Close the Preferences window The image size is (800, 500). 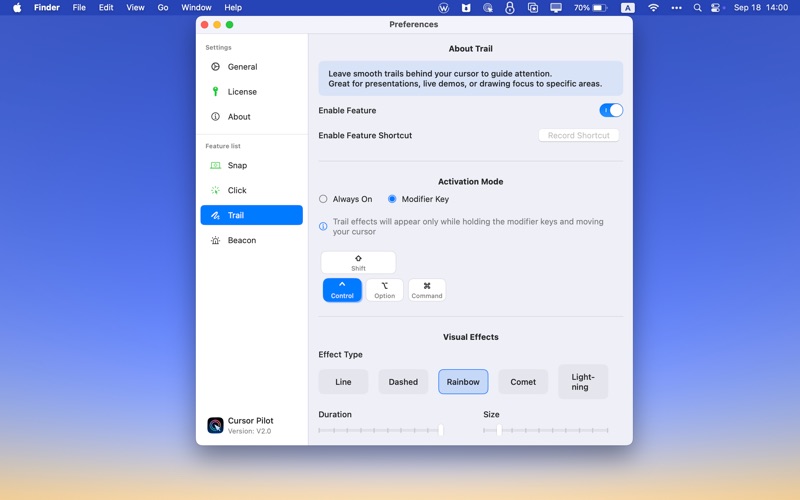point(205,24)
